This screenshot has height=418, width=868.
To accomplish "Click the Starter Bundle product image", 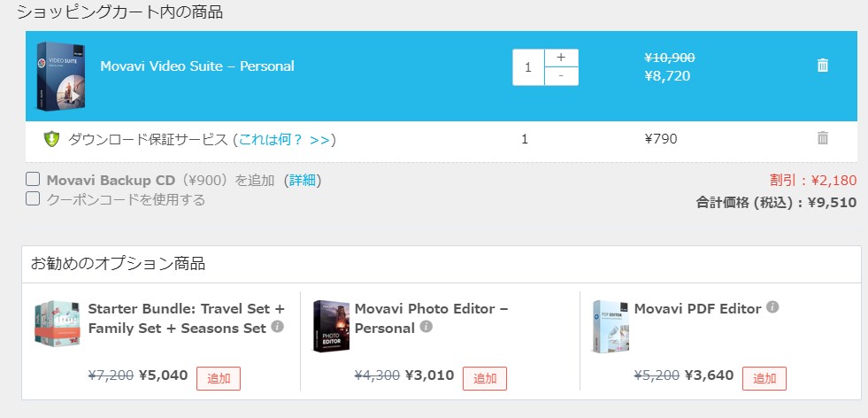I will click(x=57, y=324).
